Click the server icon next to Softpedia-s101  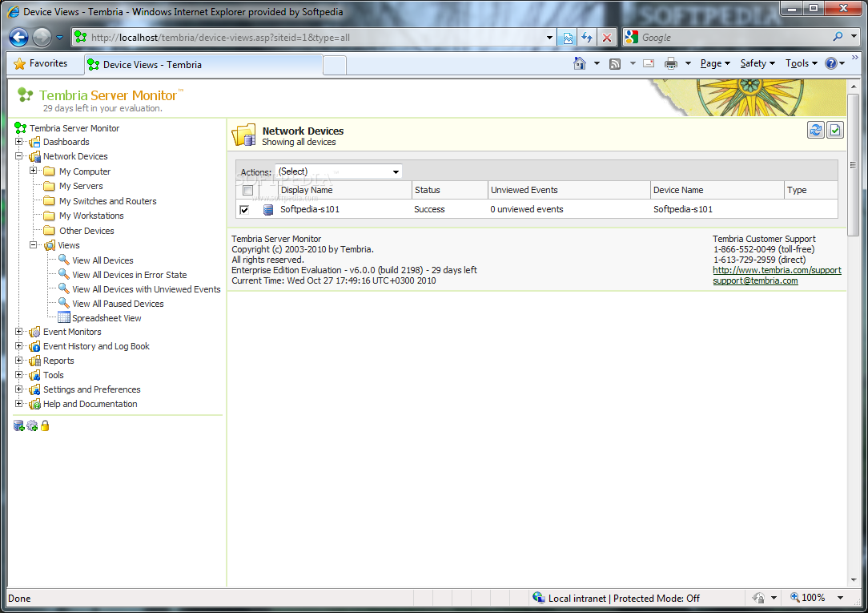click(x=268, y=210)
